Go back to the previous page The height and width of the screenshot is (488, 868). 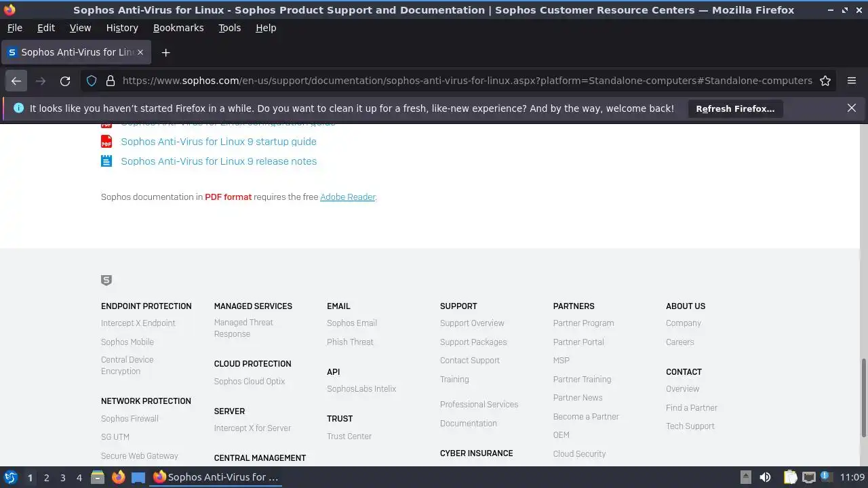click(x=16, y=81)
